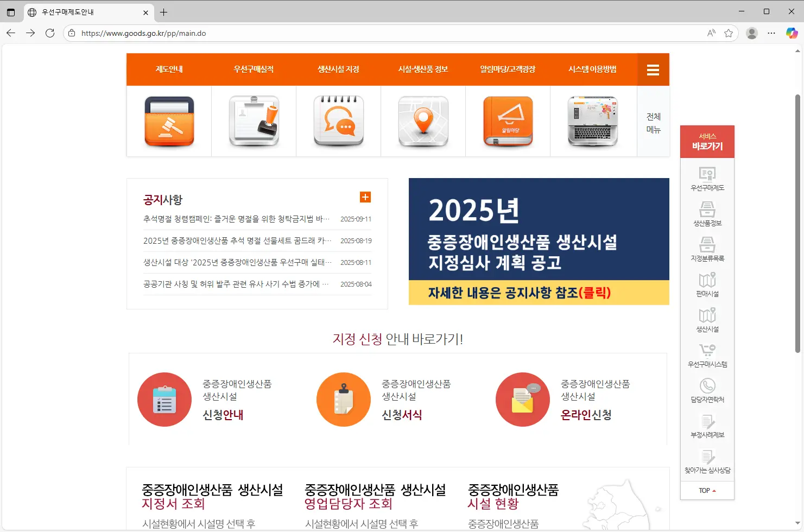Open the 제도안내 menu item
Screen dimensions: 804x532
tap(169, 69)
